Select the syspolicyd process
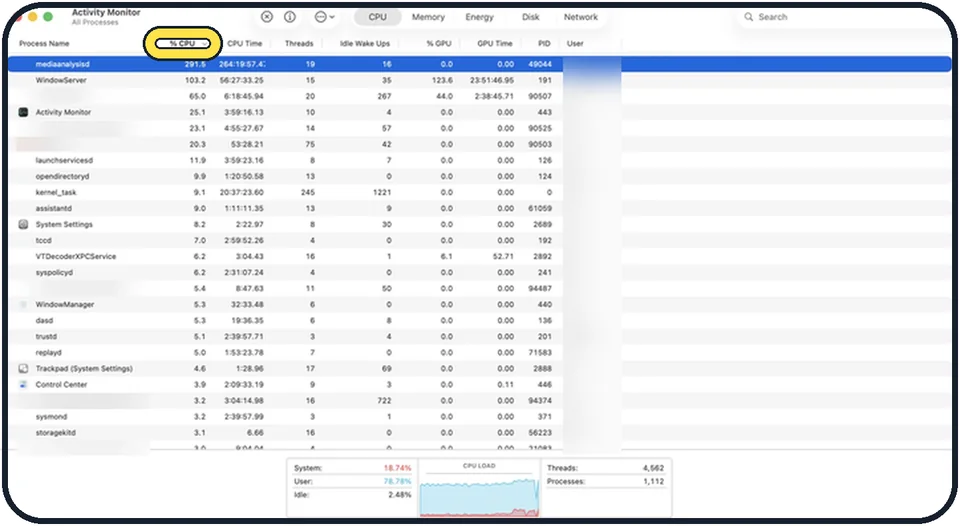The width and height of the screenshot is (960, 526). (x=479, y=272)
